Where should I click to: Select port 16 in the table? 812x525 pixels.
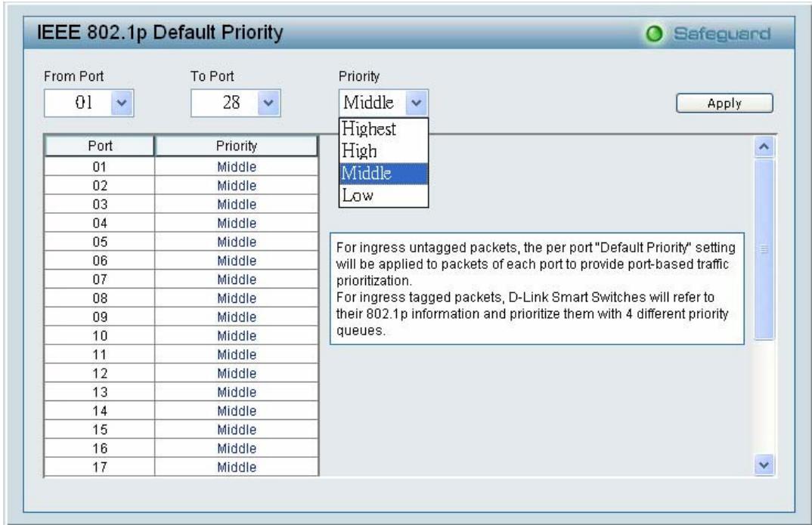(100, 449)
